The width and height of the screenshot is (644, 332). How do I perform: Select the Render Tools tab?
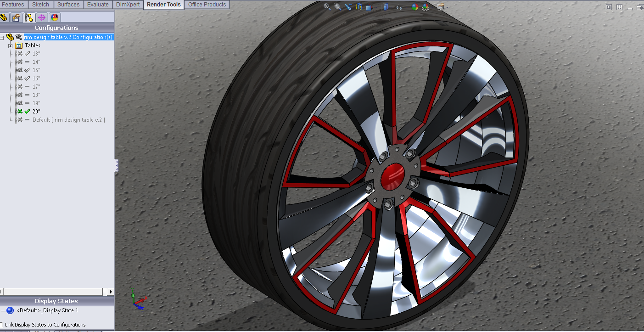pos(164,5)
